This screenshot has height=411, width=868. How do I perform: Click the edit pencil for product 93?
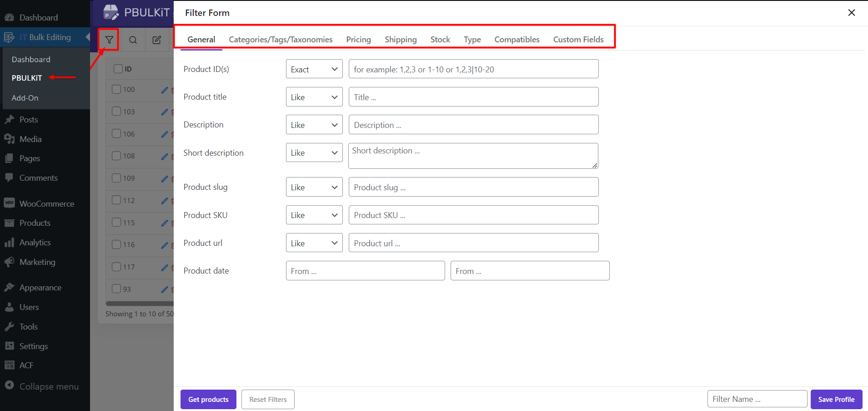click(x=165, y=289)
